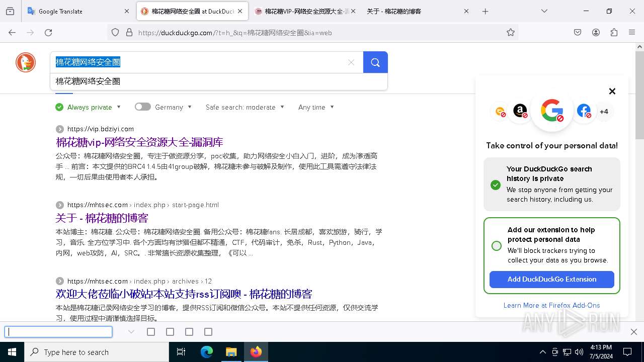The height and width of the screenshot is (362, 644).
Task: Click the Google tracker logo in popup
Action: (552, 111)
